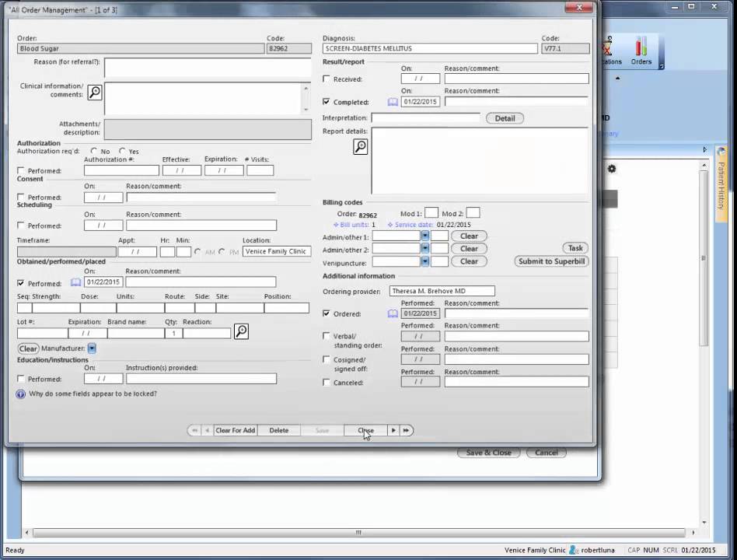Open Admin/other 1 dropdown
Screen dimensions: 737x560
[425, 236]
